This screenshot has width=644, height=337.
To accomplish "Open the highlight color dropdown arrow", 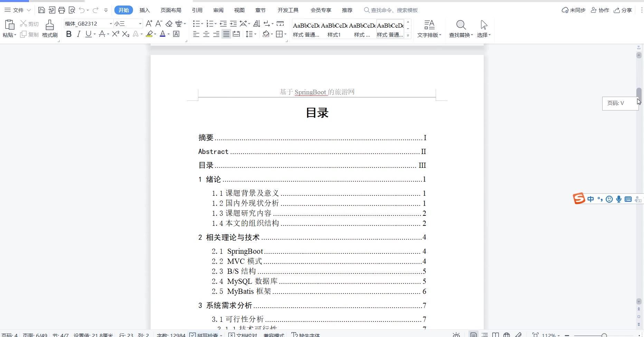I will point(155,34).
